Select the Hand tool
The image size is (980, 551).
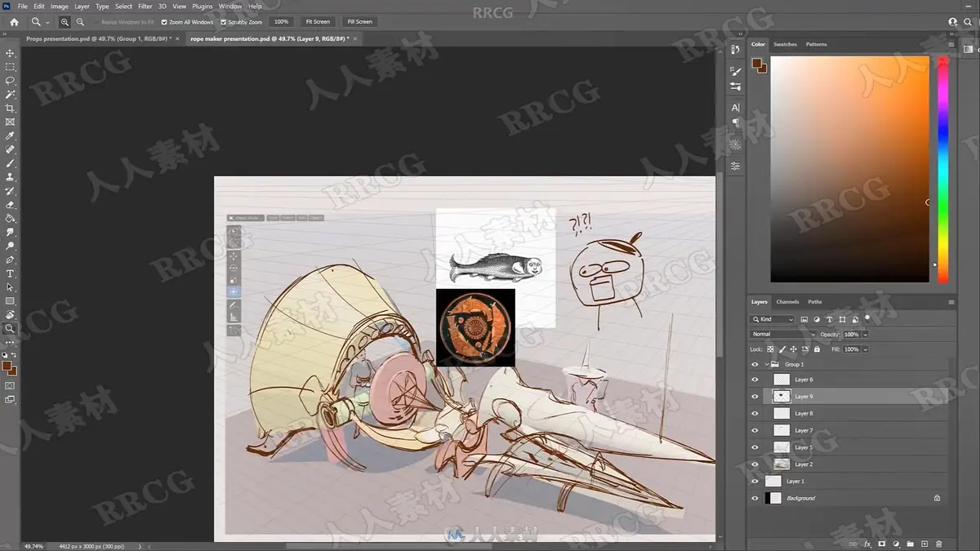pos(10,314)
